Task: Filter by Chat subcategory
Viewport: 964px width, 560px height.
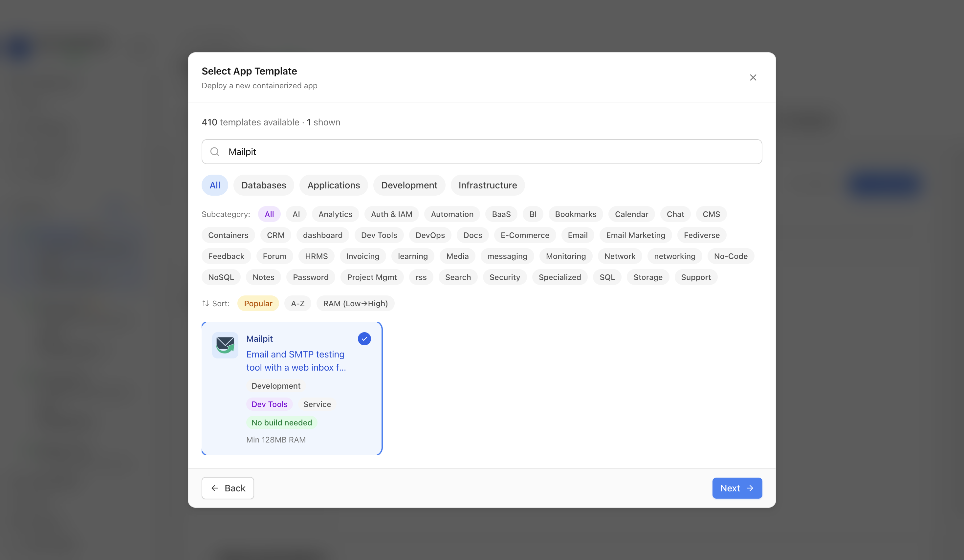Action: click(675, 214)
